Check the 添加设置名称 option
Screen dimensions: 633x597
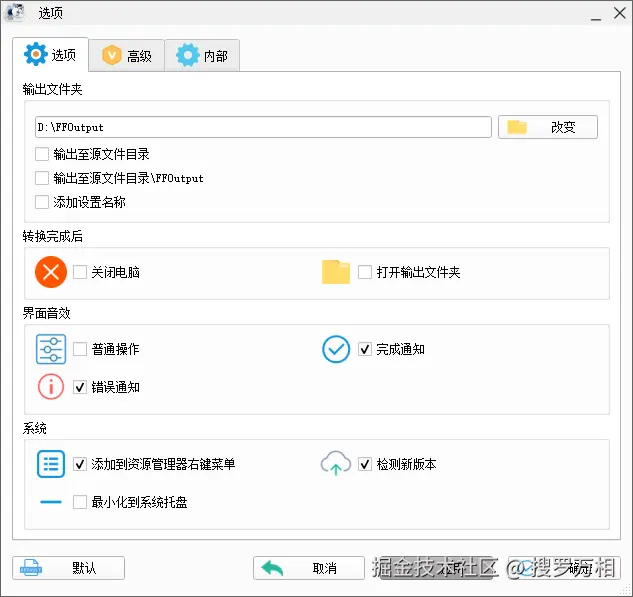coord(42,202)
